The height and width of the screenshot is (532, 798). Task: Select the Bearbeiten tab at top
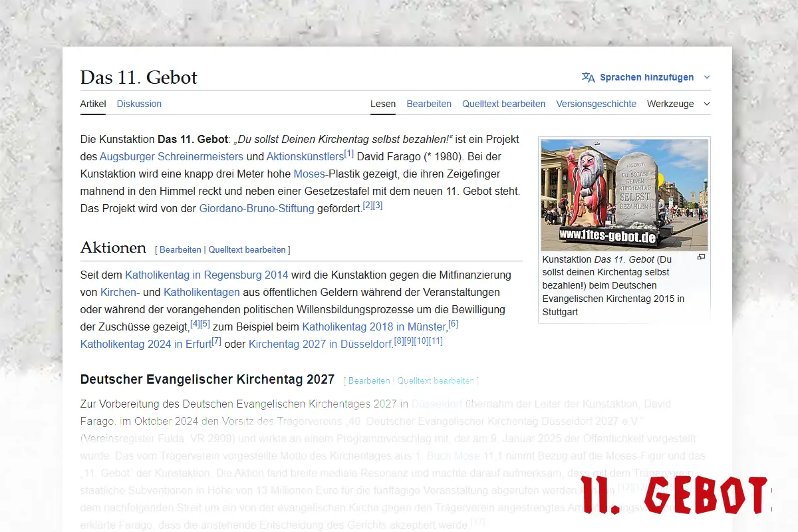pyautogui.click(x=429, y=104)
